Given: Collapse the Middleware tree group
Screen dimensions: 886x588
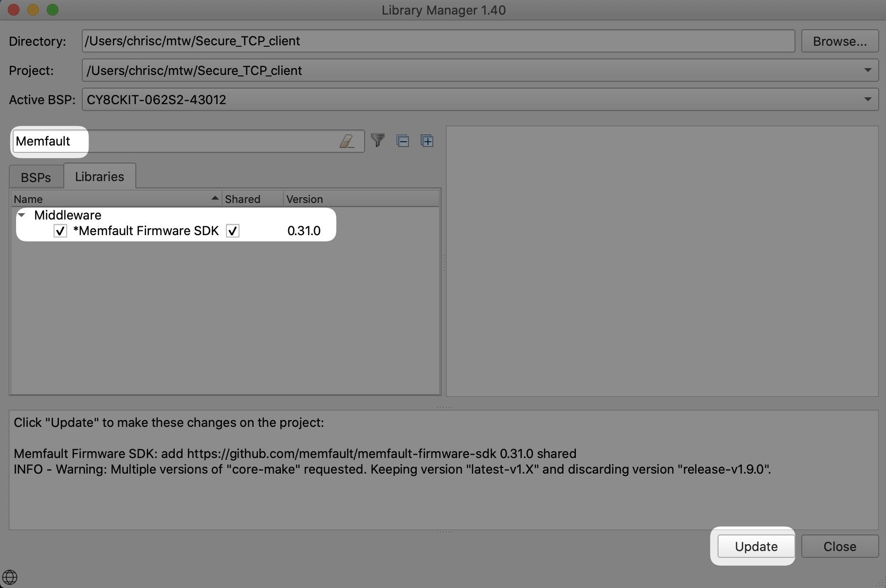Looking at the screenshot, I should coord(22,215).
